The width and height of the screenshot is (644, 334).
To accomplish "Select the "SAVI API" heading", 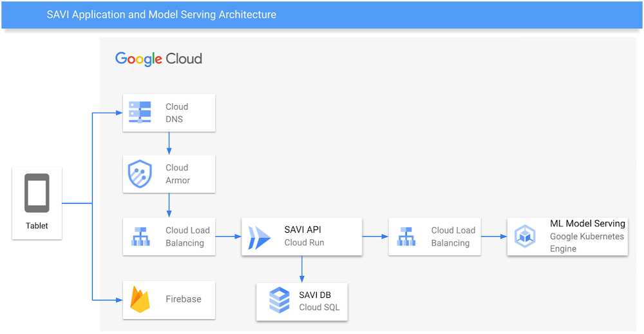I will [302, 230].
